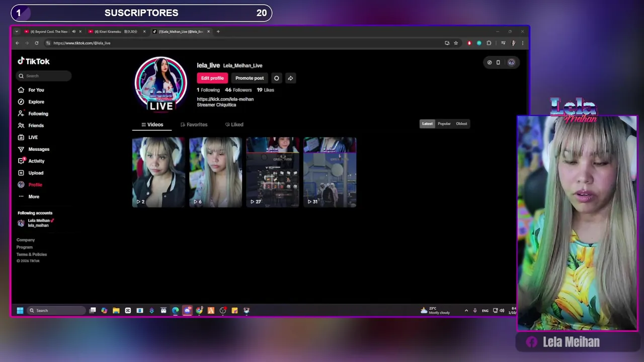Focus the TikTok search field
Screen dimensions: 644x362
click(x=44, y=76)
